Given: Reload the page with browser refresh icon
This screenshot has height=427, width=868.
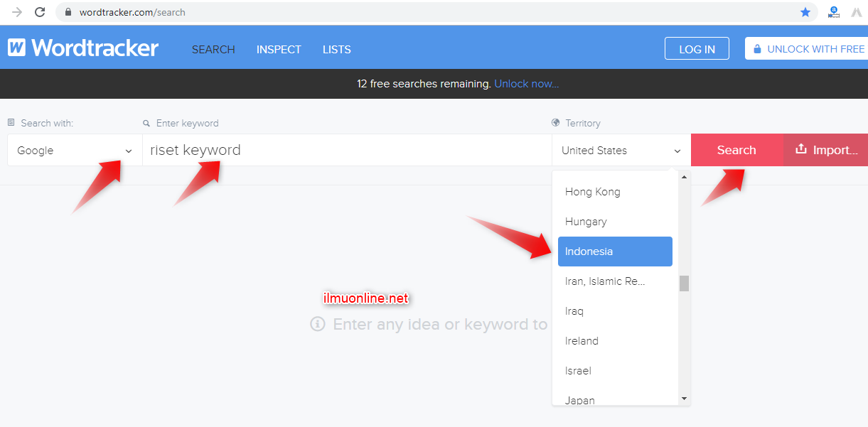Looking at the screenshot, I should pos(40,12).
